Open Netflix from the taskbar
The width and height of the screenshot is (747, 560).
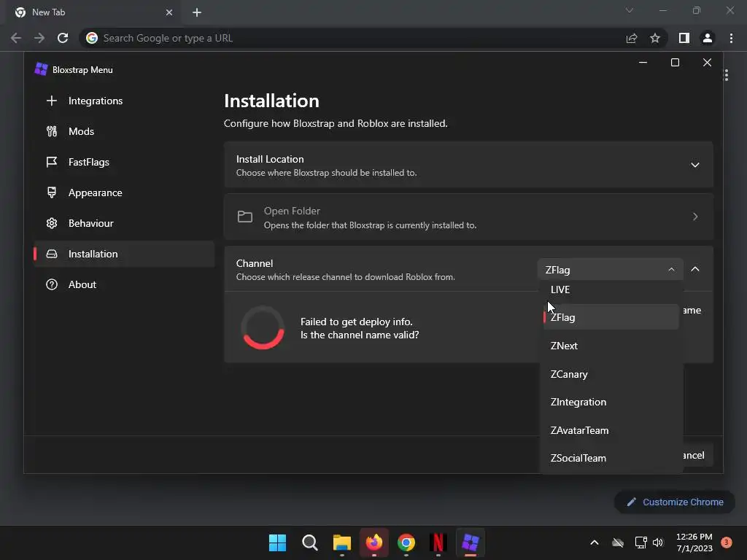(x=438, y=542)
